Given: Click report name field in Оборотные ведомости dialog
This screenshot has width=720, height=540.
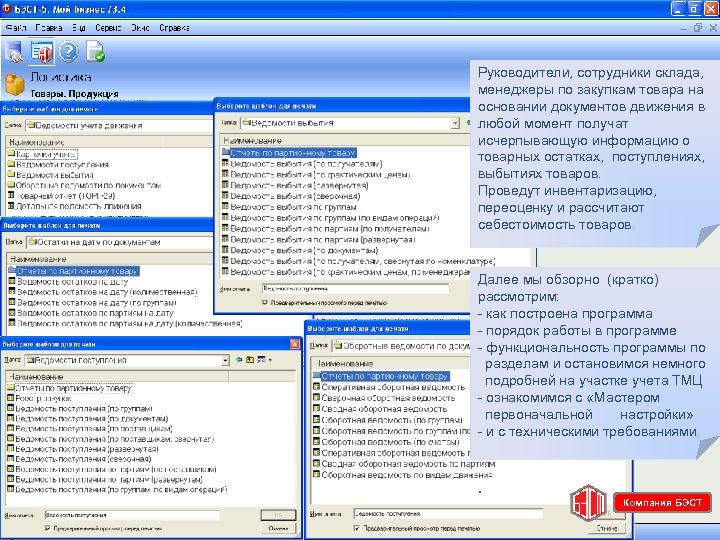Looking at the screenshot, I should pyautogui.click(x=448, y=513).
